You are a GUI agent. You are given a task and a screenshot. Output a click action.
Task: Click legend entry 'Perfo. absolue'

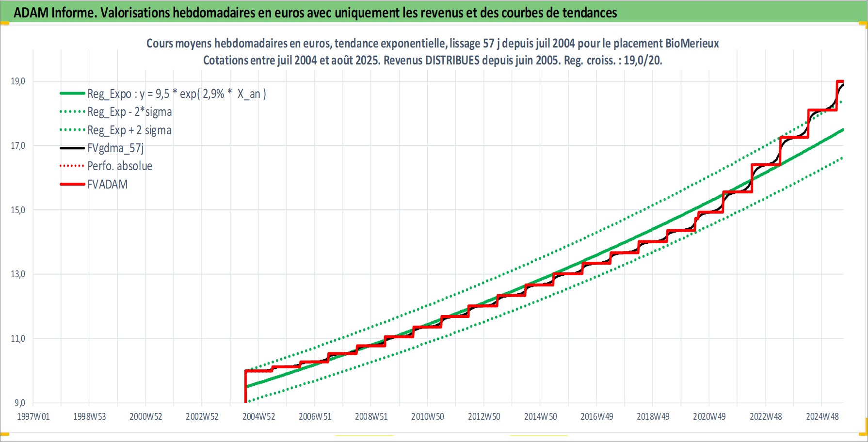tap(120, 166)
